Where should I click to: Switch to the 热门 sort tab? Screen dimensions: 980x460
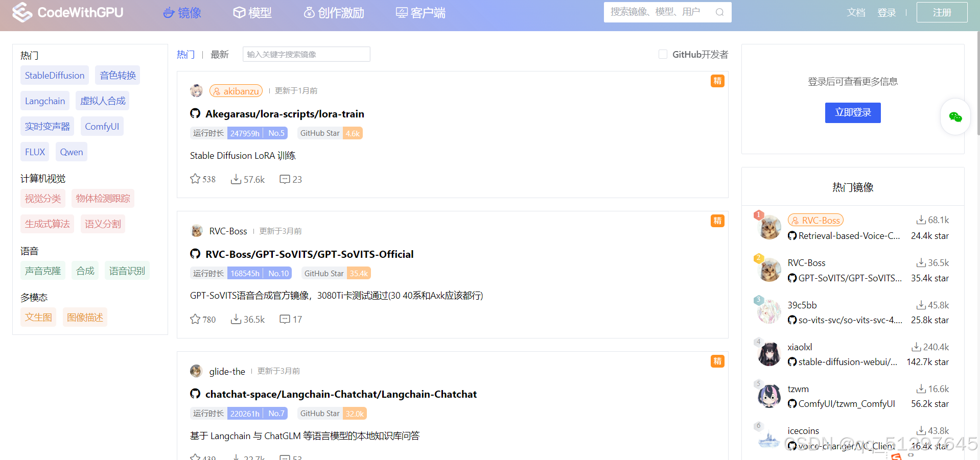tap(185, 54)
